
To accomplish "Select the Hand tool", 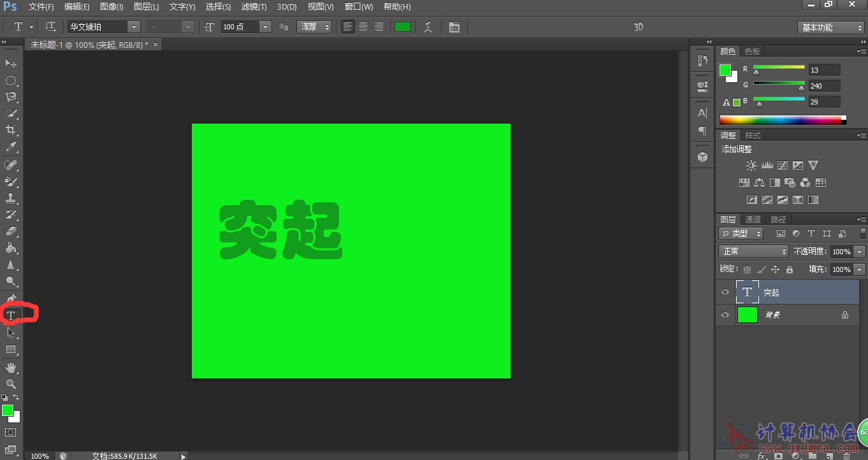I will click(11, 367).
